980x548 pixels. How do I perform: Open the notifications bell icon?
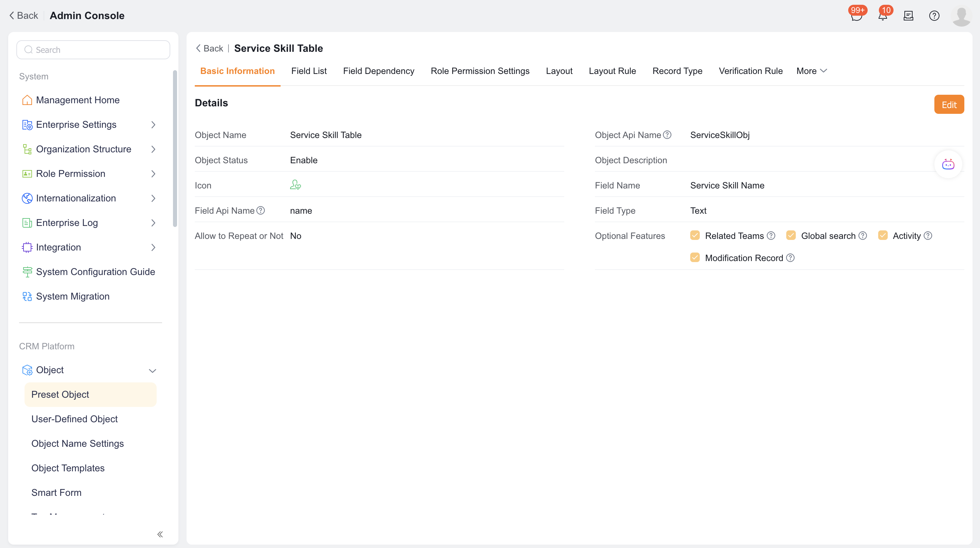pyautogui.click(x=883, y=16)
